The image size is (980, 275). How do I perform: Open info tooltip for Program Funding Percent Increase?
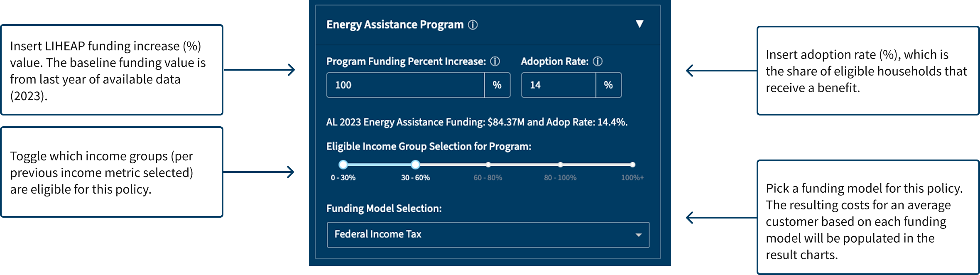point(495,61)
